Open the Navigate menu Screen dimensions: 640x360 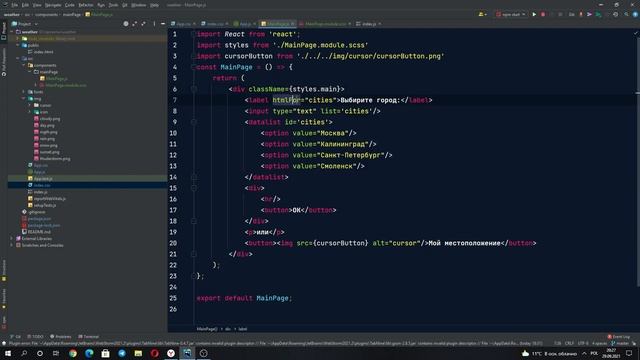(53, 5)
